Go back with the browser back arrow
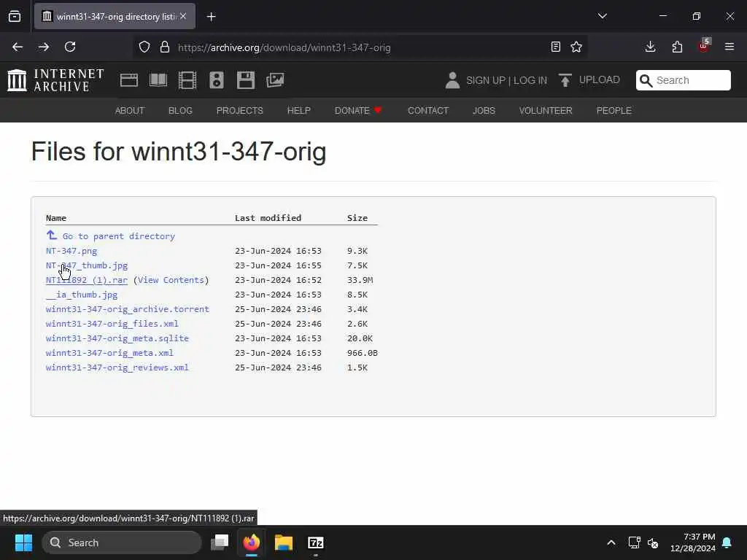The image size is (747, 560). [18, 47]
